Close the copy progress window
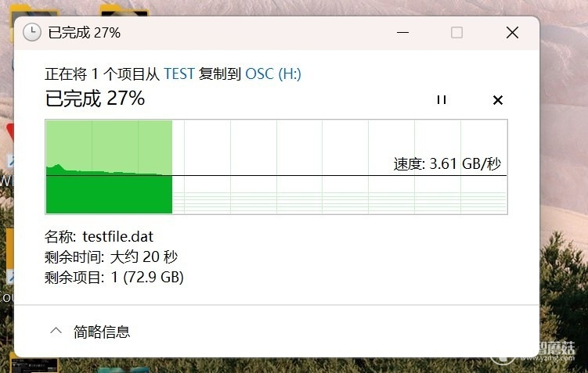588x373 pixels. click(512, 33)
